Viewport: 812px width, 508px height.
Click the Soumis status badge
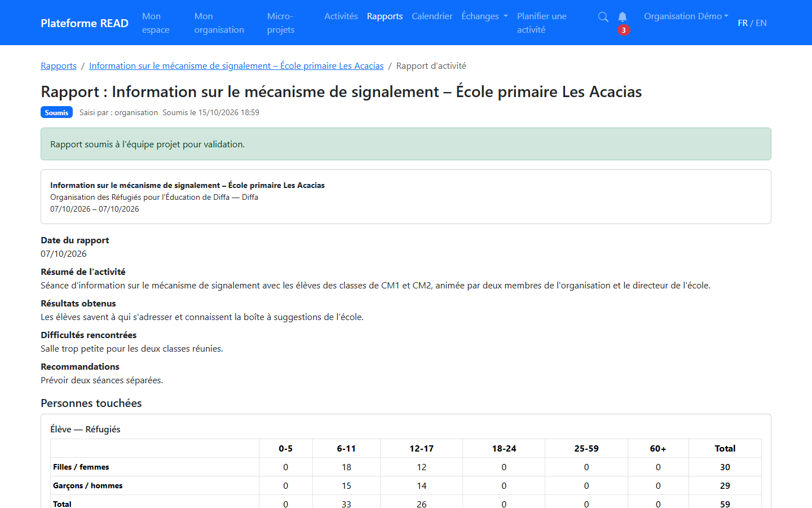pyautogui.click(x=56, y=112)
